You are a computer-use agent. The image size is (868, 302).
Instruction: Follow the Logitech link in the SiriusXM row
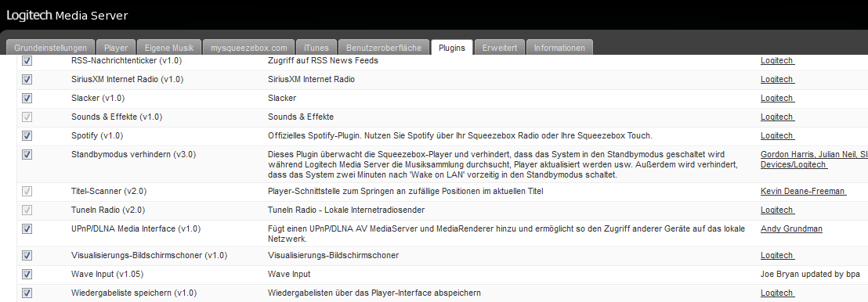[777, 79]
